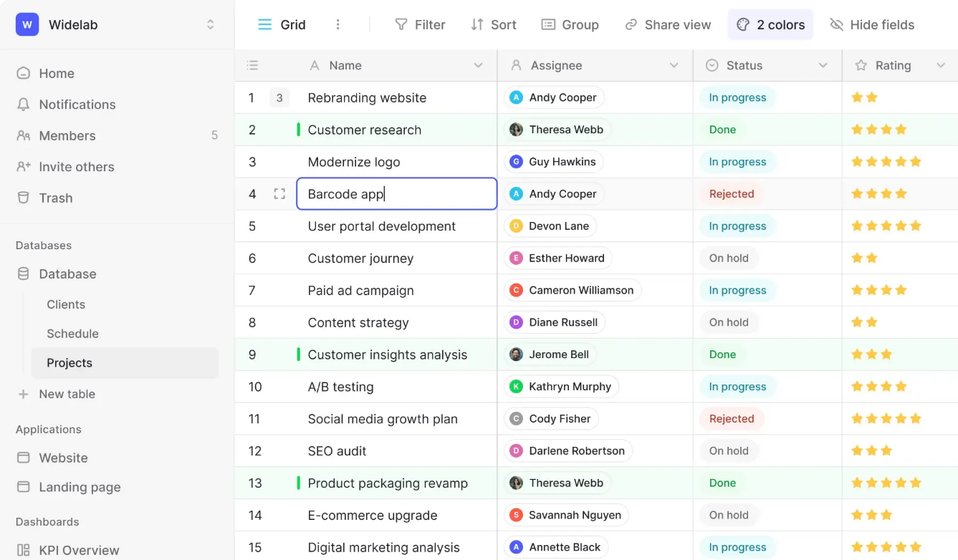The height and width of the screenshot is (560, 958).
Task: Click Theresa Webb avatar in row 2
Action: [516, 130]
